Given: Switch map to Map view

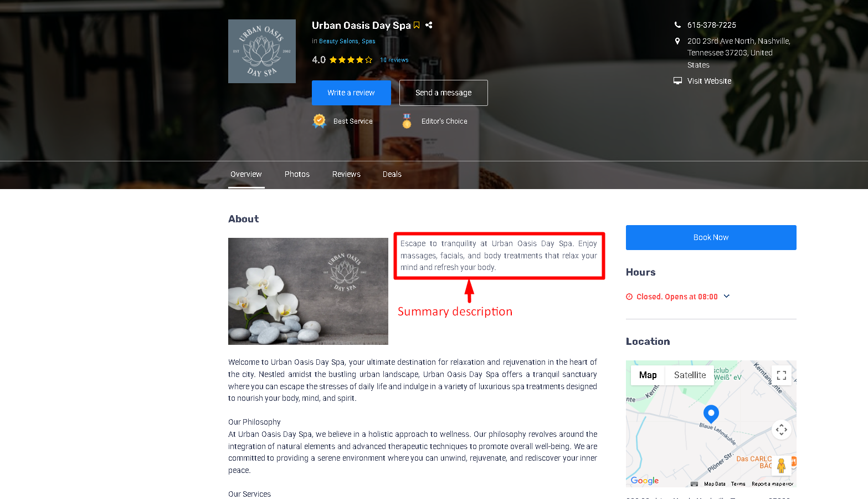Looking at the screenshot, I should coord(648,375).
